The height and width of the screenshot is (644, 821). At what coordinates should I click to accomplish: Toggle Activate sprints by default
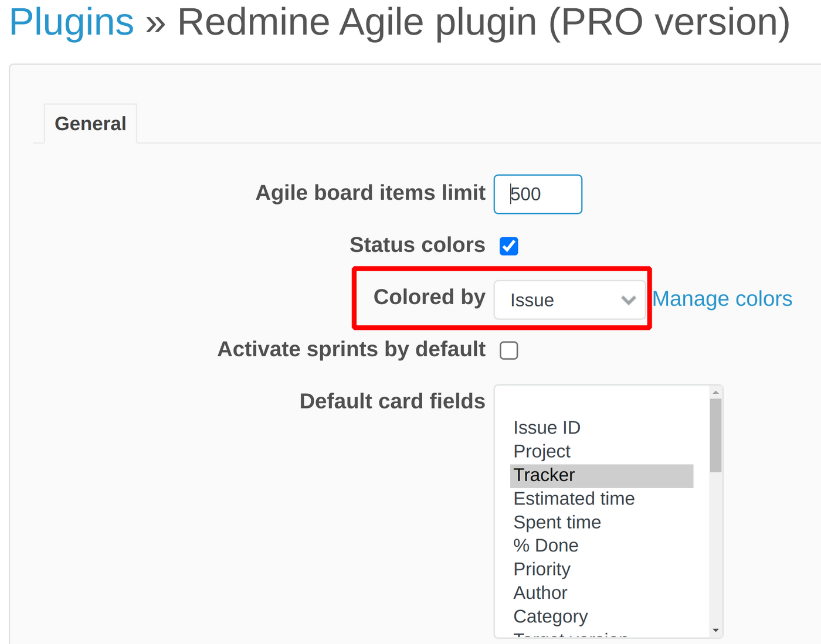508,350
